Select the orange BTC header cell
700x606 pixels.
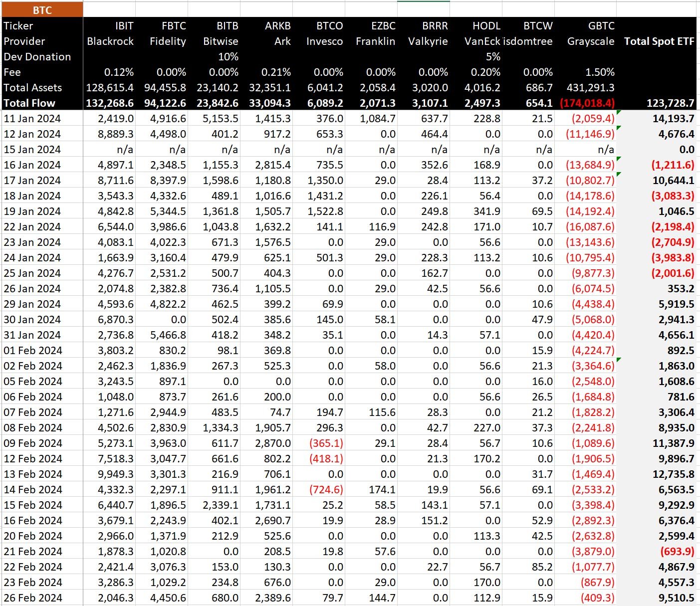coord(42,10)
